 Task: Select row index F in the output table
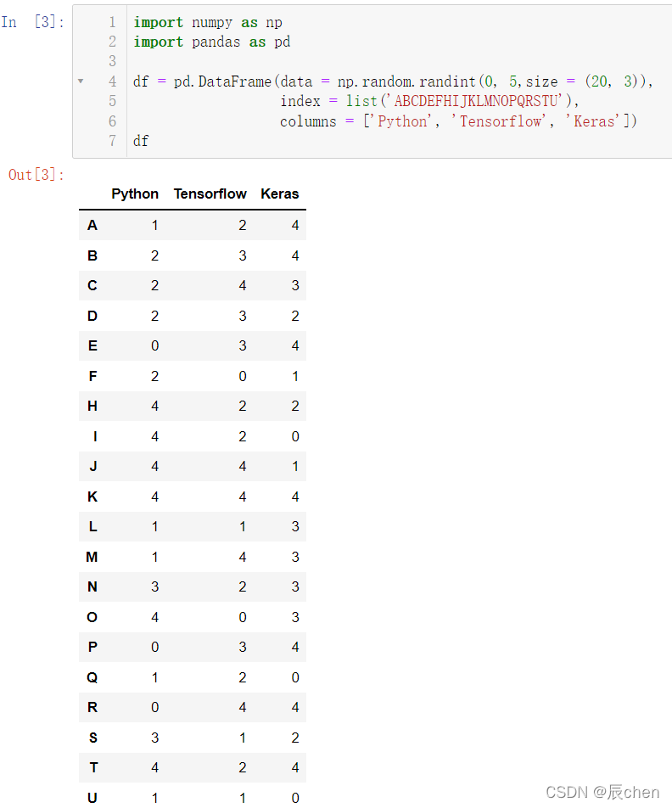pyautogui.click(x=92, y=376)
